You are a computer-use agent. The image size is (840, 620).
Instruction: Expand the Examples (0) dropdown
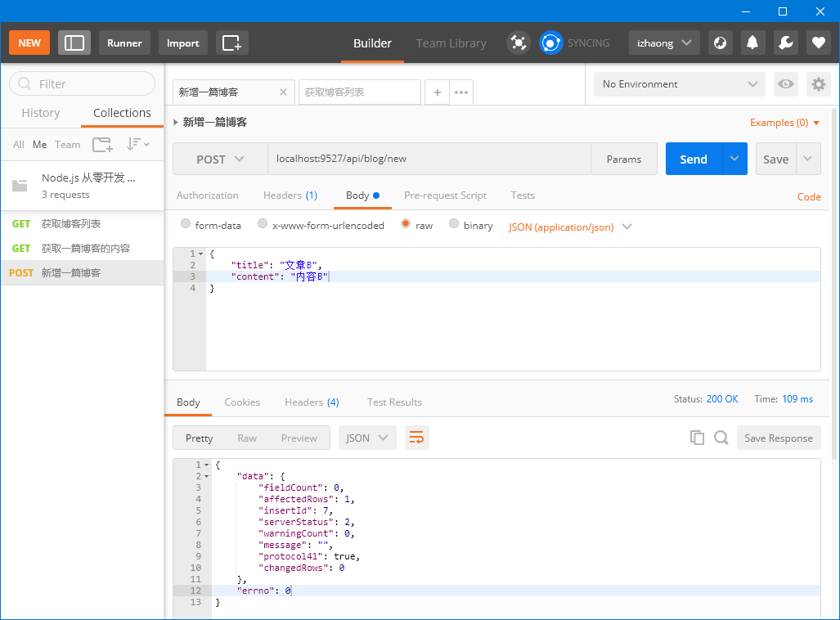pos(784,123)
